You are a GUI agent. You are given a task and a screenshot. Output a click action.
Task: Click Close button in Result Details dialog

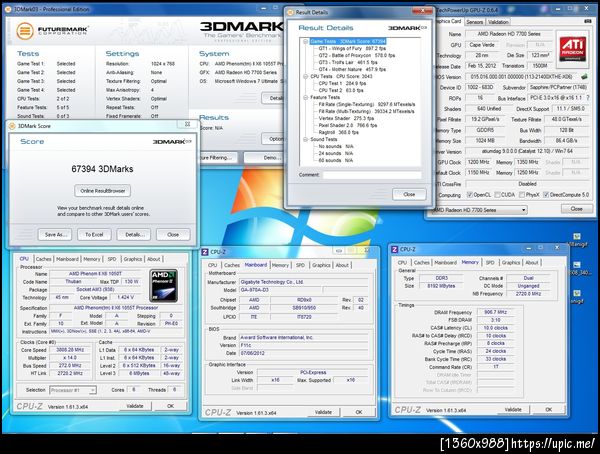point(409,194)
